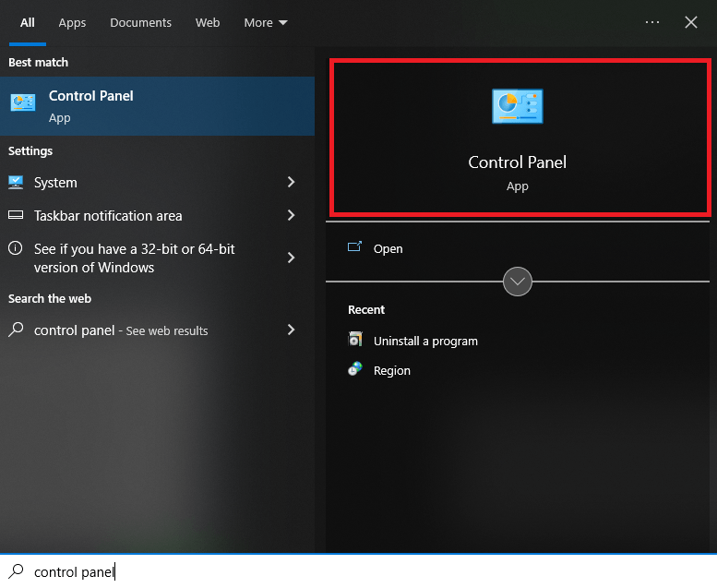Open Control Panel best match result
The width and height of the screenshot is (717, 588).
pyautogui.click(x=157, y=106)
